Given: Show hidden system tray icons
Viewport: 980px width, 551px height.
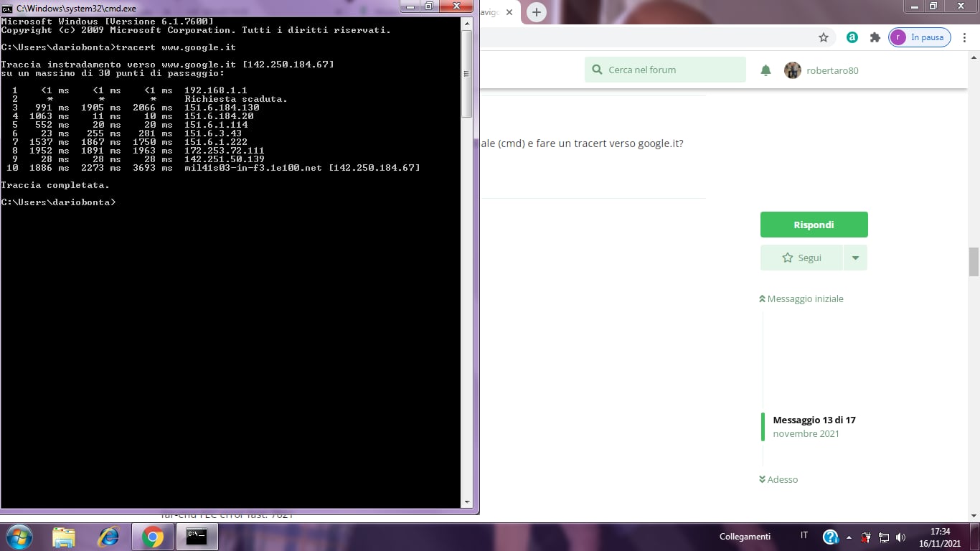Looking at the screenshot, I should [849, 537].
